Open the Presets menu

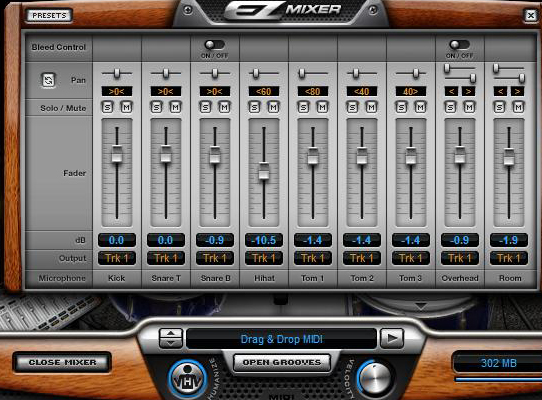click(x=49, y=16)
